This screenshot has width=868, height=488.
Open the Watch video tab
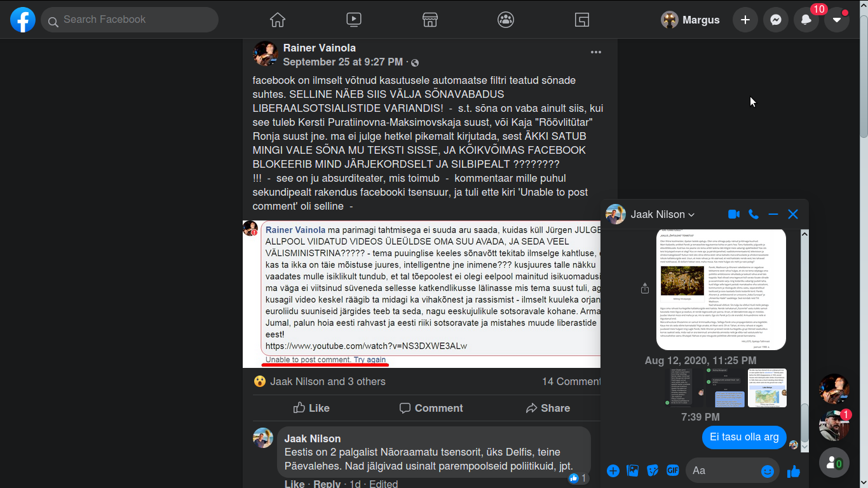point(354,20)
